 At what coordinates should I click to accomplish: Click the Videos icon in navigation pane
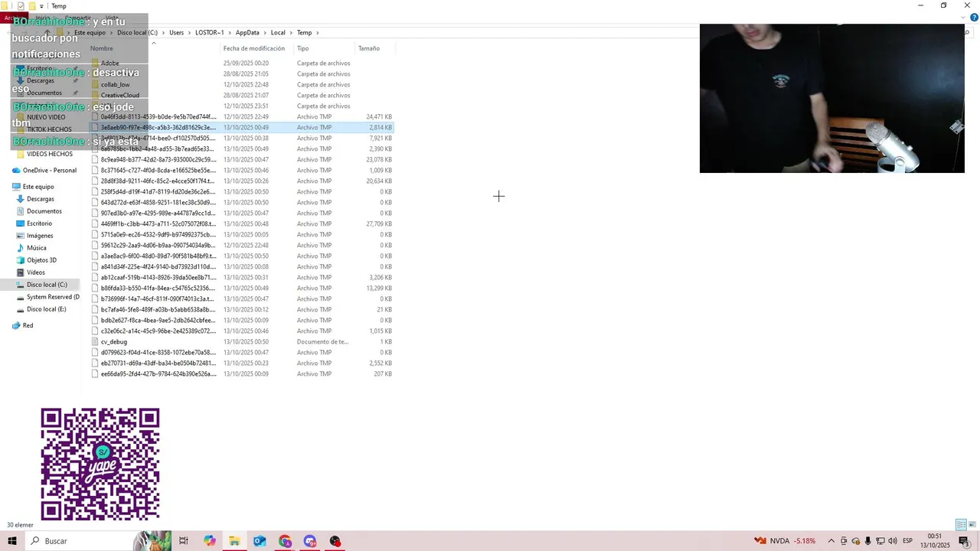pyautogui.click(x=21, y=272)
